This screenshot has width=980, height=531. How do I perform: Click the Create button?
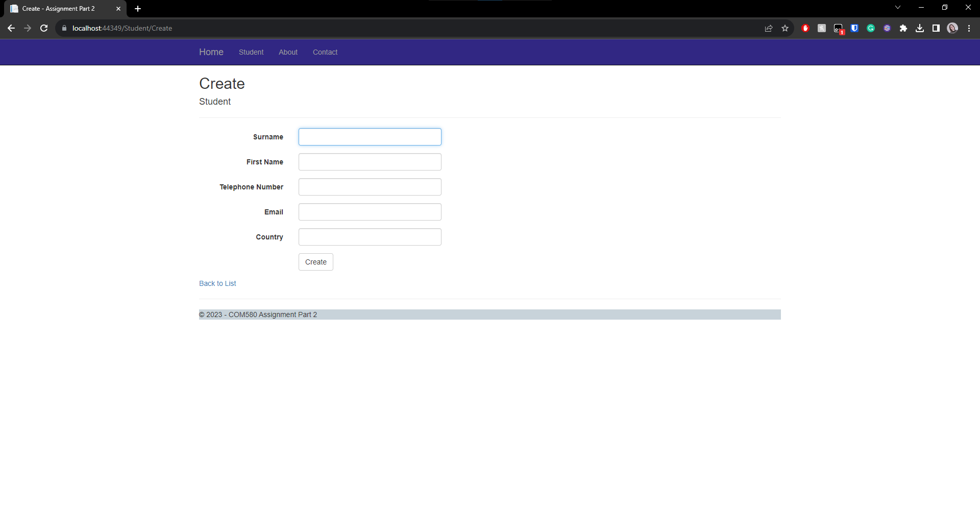point(315,262)
